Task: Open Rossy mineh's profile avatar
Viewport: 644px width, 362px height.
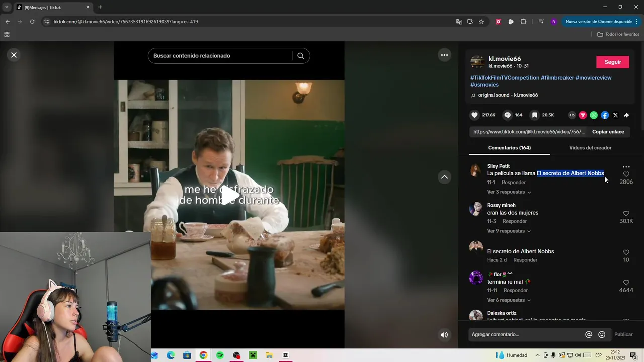Action: pos(476,209)
